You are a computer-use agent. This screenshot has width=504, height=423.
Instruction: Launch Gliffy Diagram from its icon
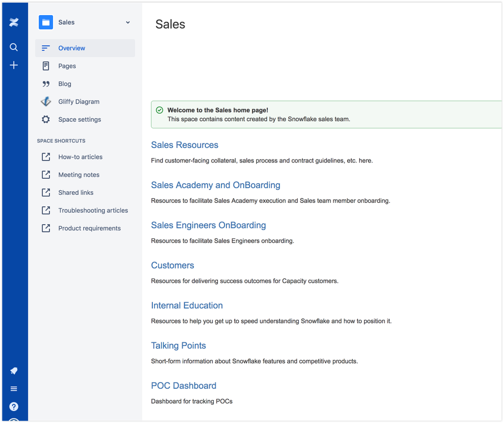click(x=46, y=101)
